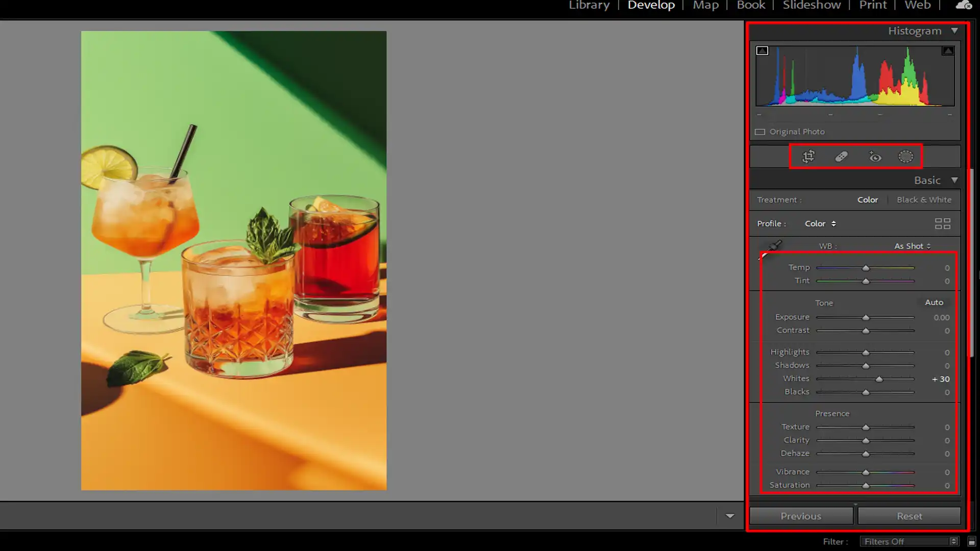The width and height of the screenshot is (980, 551).
Task: Click the cloud sync status icon
Action: [x=963, y=6]
